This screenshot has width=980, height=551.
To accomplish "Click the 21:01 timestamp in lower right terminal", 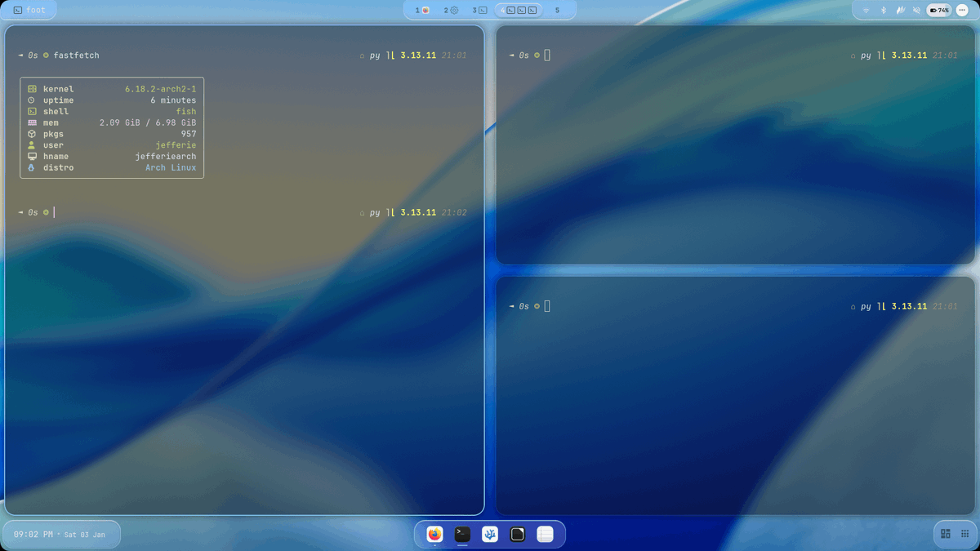I will pyautogui.click(x=945, y=306).
